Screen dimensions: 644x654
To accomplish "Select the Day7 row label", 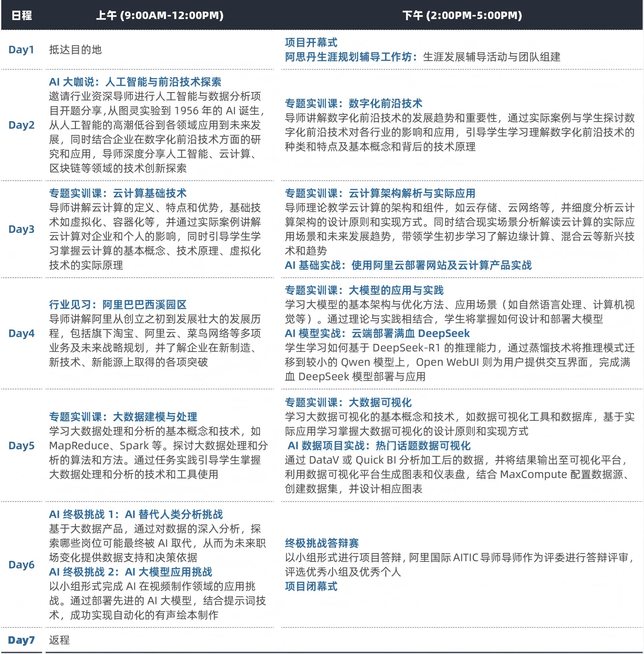I will (21, 640).
